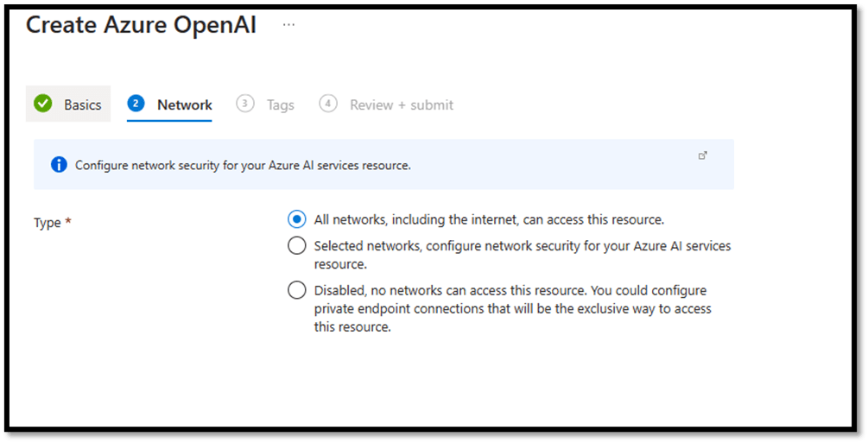
Task: Select the All networks radio button
Action: point(296,219)
